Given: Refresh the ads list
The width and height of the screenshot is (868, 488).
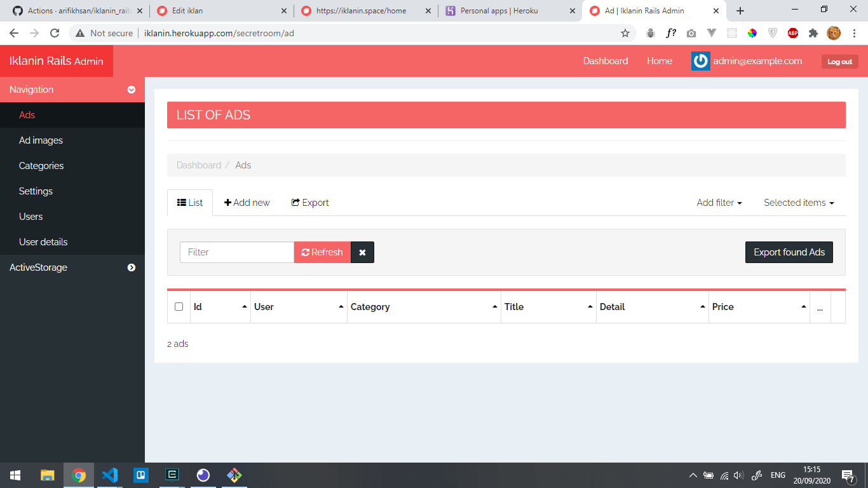Looking at the screenshot, I should [x=322, y=252].
